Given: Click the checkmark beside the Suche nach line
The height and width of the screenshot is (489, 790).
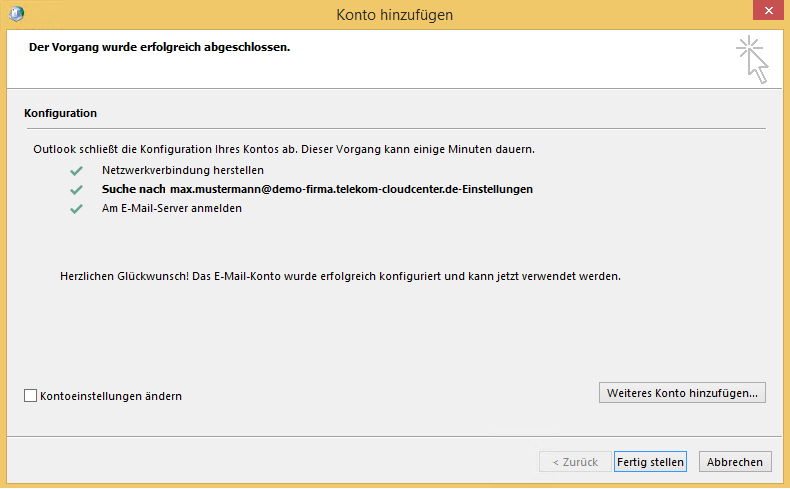Looking at the screenshot, I should pyautogui.click(x=76, y=189).
